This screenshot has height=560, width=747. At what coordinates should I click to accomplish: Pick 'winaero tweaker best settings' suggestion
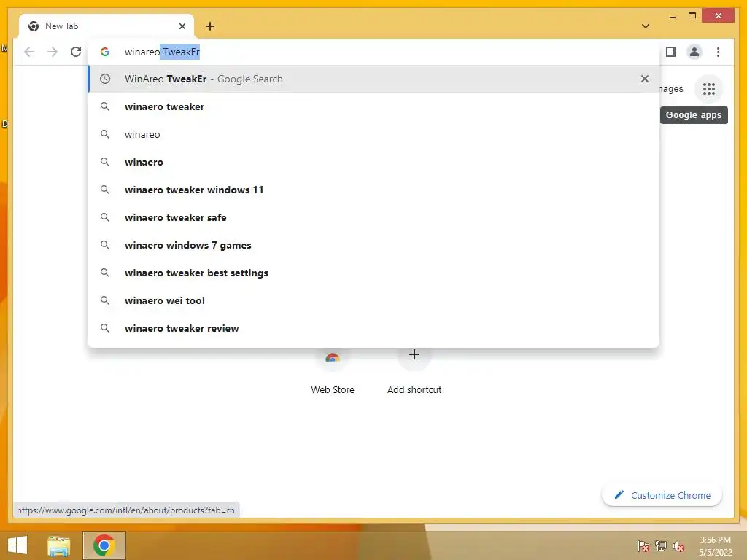coord(374,273)
